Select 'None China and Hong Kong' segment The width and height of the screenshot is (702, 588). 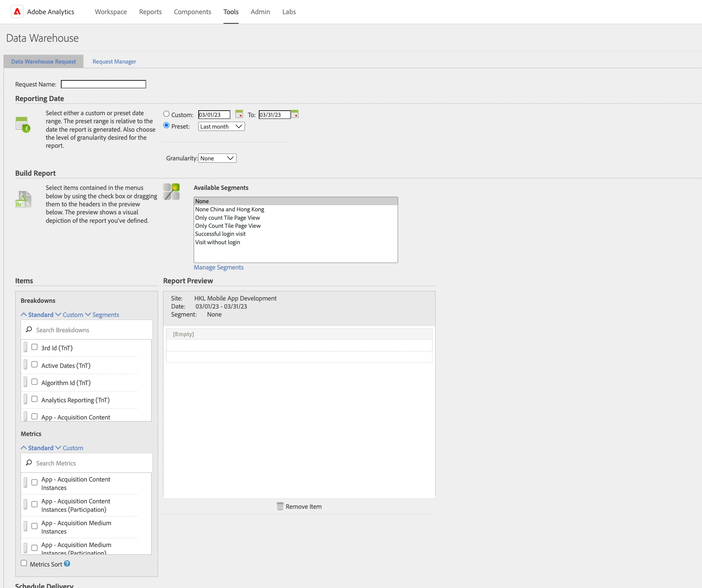pyautogui.click(x=295, y=209)
